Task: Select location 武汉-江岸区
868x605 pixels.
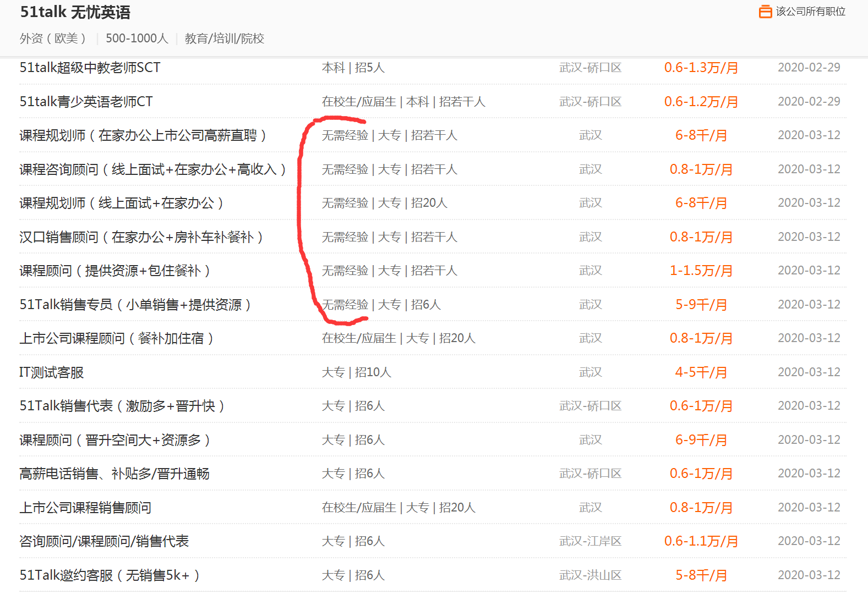Action: [591, 541]
